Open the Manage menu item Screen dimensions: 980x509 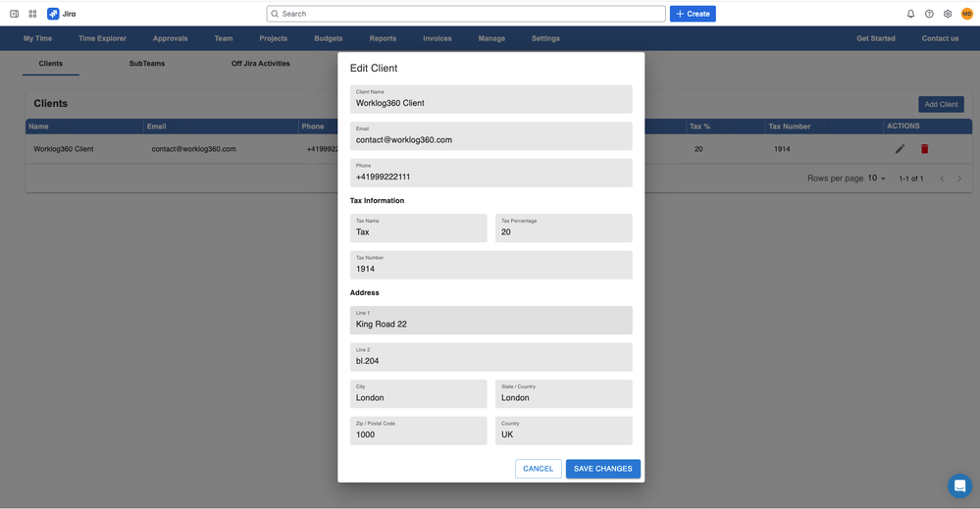point(491,38)
